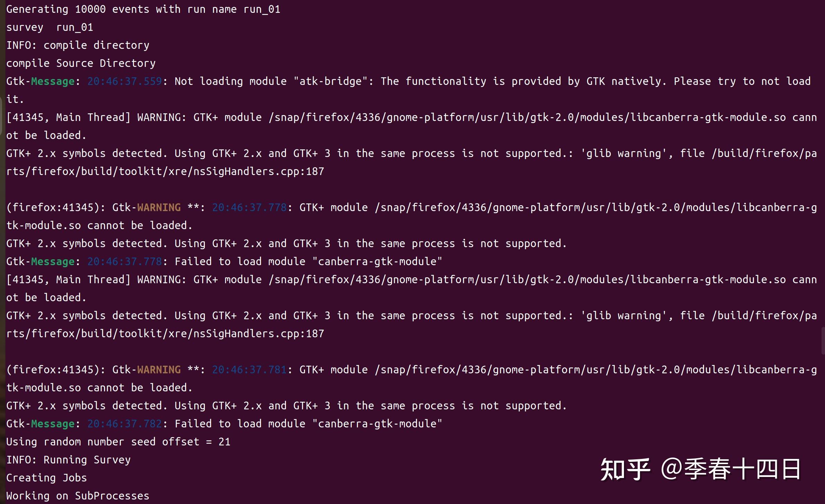Click the "Working on SubProcesses" line

[x=78, y=496]
